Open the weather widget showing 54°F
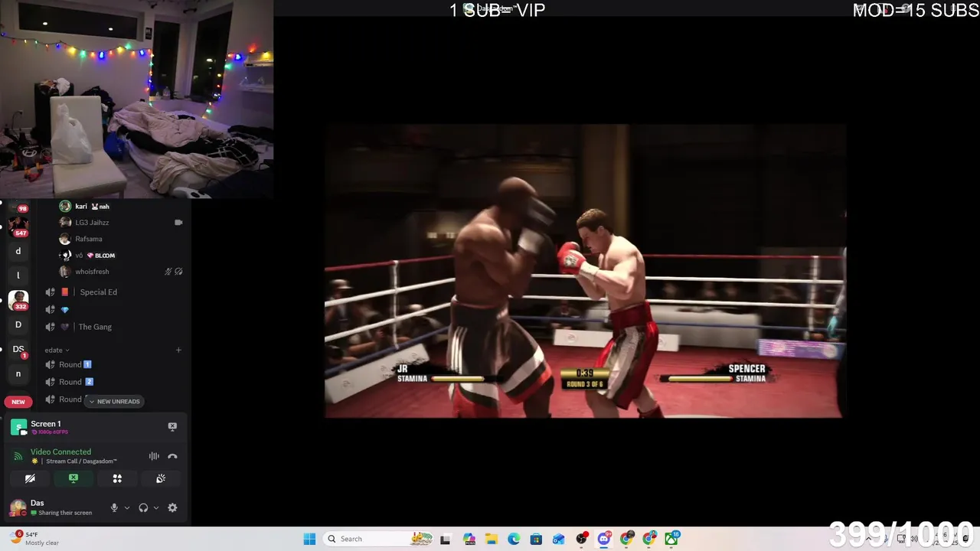Image resolution: width=980 pixels, height=551 pixels. coord(35,539)
